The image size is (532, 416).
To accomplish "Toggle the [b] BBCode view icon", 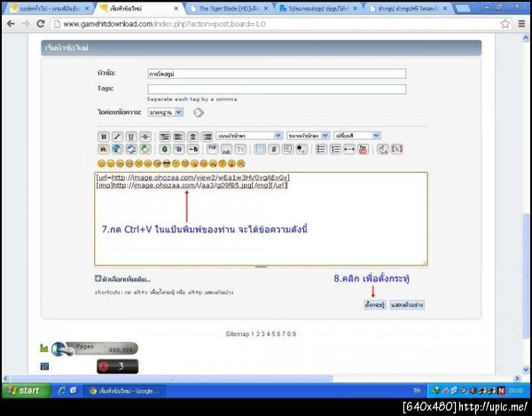I will (396, 149).
